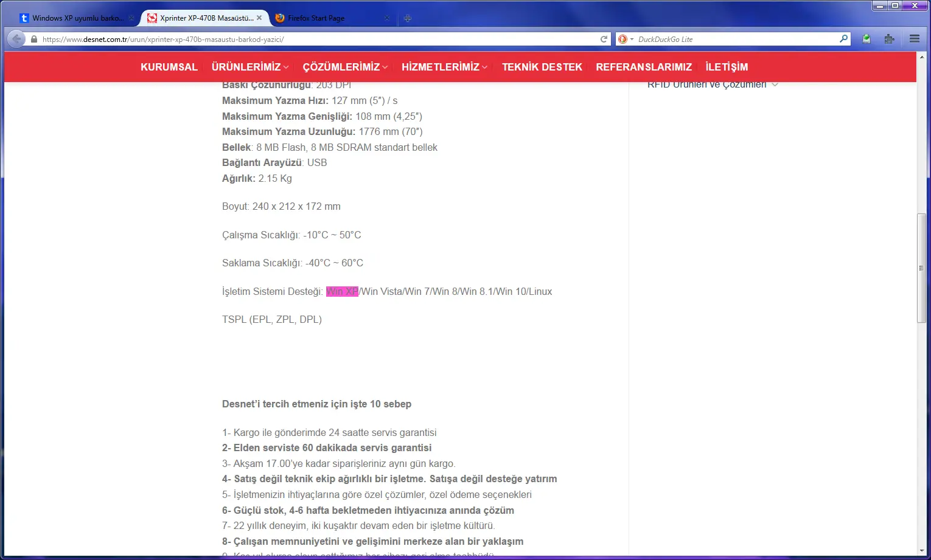
Task: Open the downloads toolbar icon
Action: click(866, 39)
